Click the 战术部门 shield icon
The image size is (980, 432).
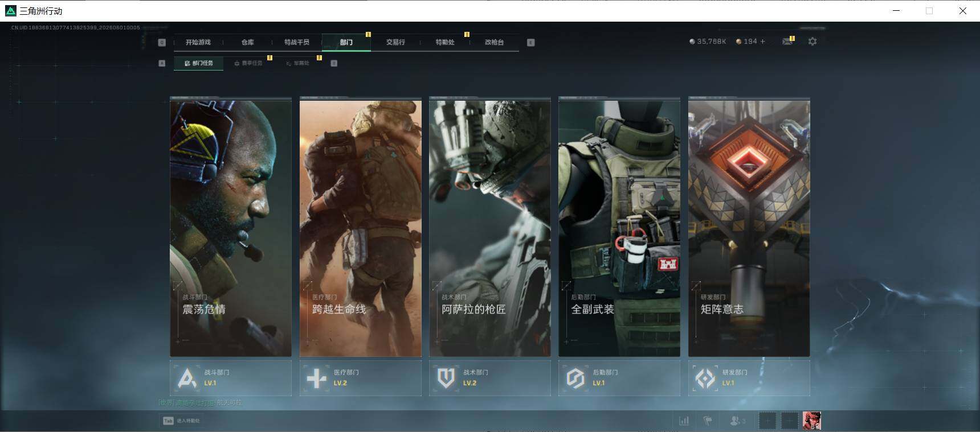tap(446, 378)
